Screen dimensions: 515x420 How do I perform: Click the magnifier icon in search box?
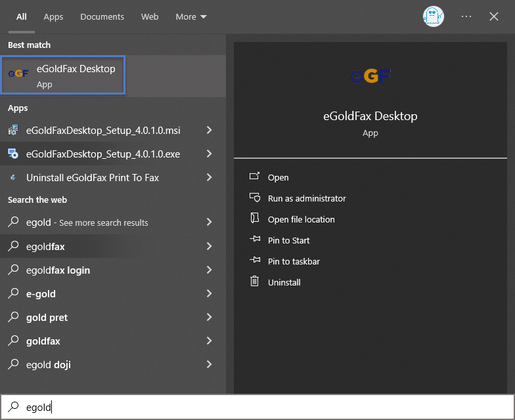pyautogui.click(x=13, y=407)
